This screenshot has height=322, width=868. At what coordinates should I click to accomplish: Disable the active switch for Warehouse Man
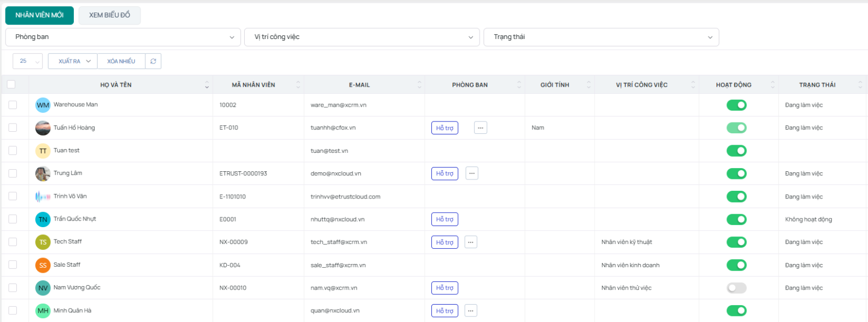pos(736,105)
